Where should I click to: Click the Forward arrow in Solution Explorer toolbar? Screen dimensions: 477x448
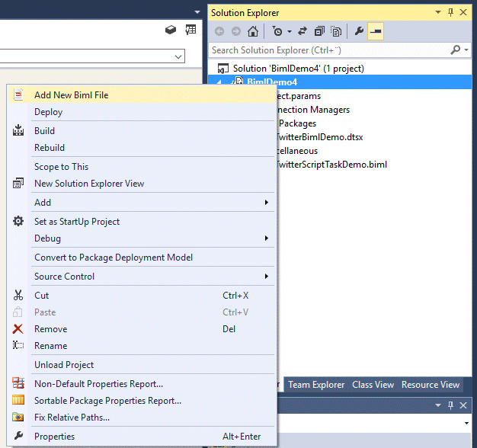(x=236, y=31)
